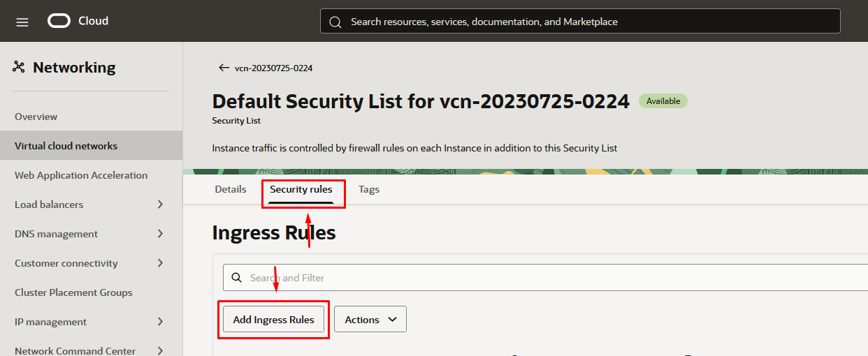Click the Oracle Cloud logo

pos(59,21)
